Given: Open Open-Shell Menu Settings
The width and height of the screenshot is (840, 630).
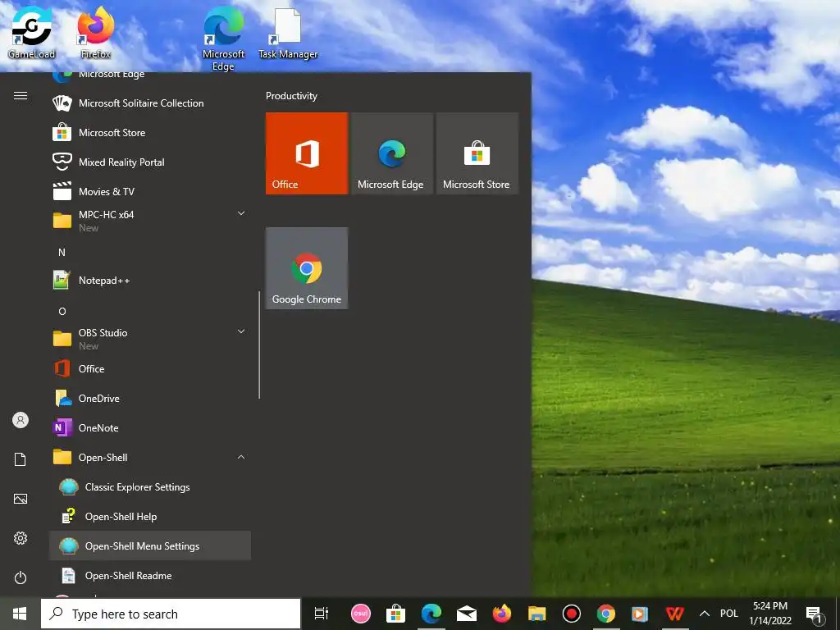Looking at the screenshot, I should point(150,546).
